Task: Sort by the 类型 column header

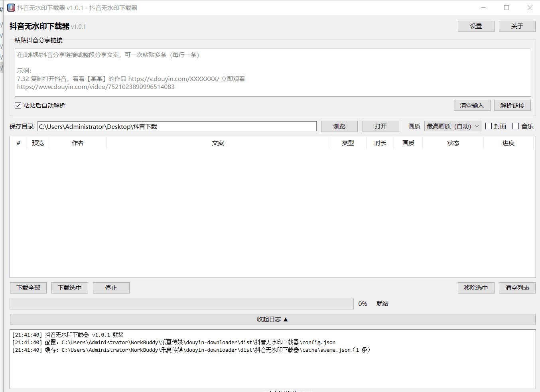Action: pos(348,143)
